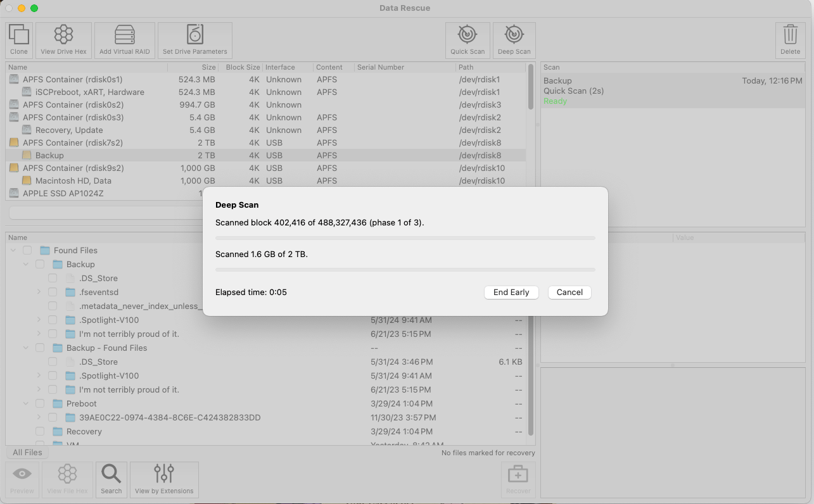Open the View Drive Hex tool
814x504 pixels.
(x=63, y=39)
